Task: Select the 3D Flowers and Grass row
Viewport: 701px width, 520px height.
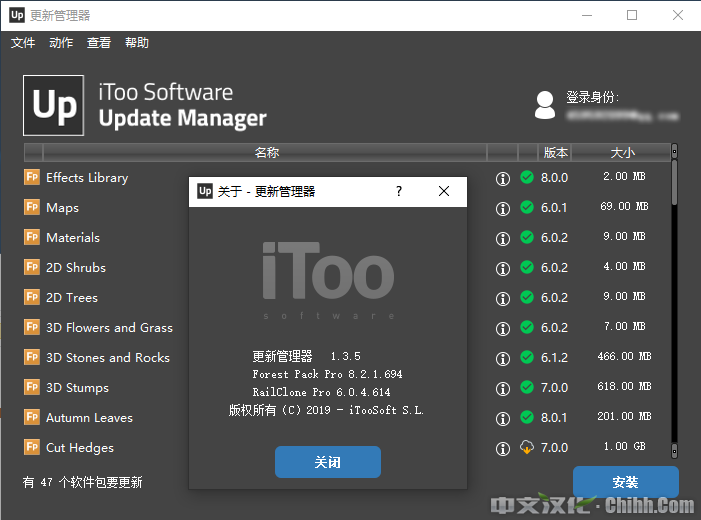Action: (x=109, y=328)
